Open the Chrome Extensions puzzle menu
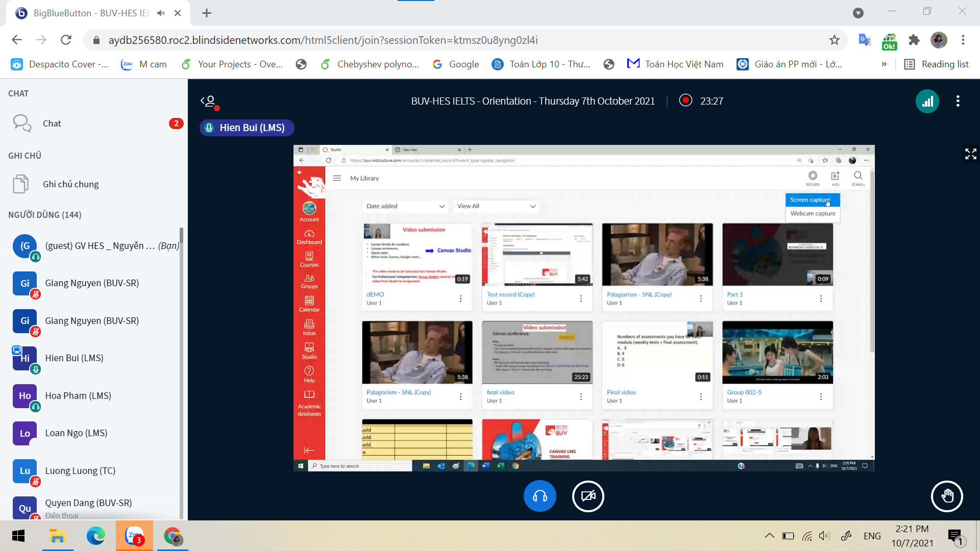 [x=914, y=40]
